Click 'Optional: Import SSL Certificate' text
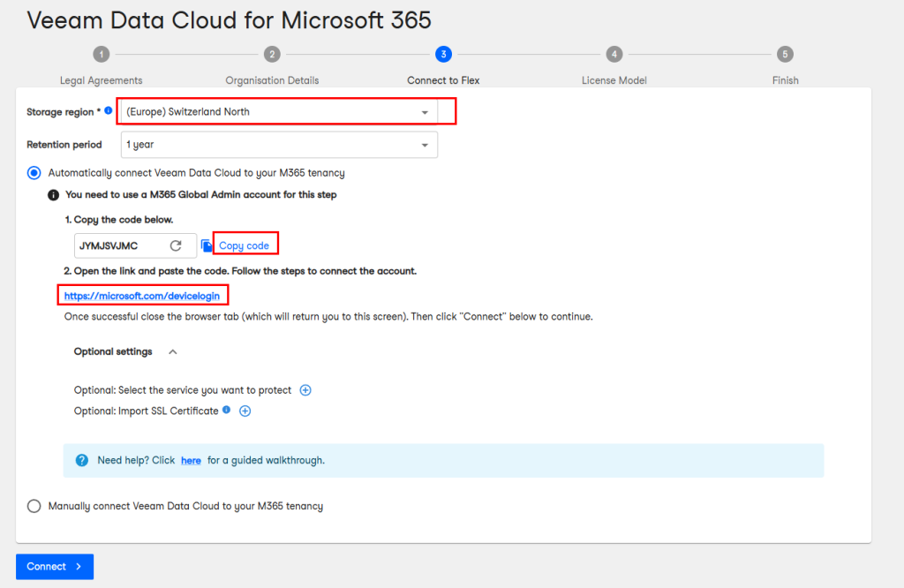 point(146,411)
